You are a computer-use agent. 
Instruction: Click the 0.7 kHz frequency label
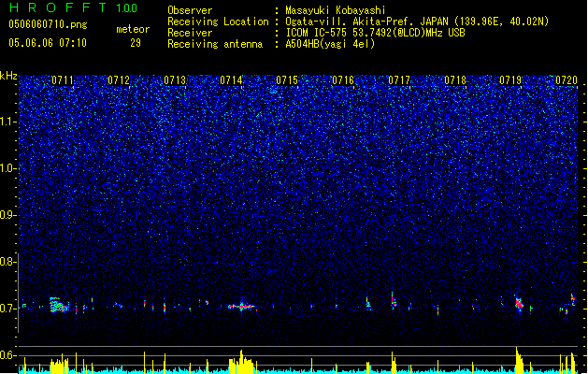(x=8, y=309)
